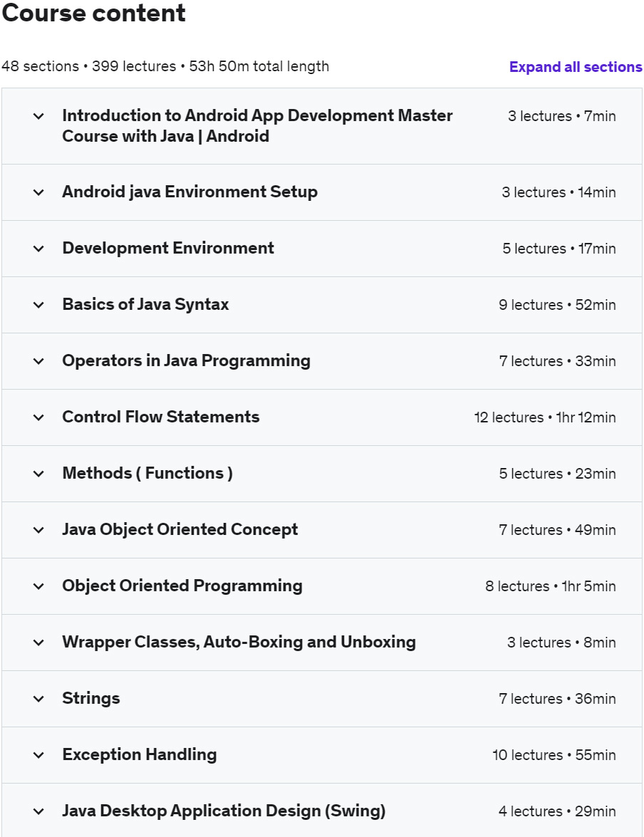Image resolution: width=644 pixels, height=837 pixels.
Task: Select the Object Oriented Programming section title
Action: (182, 586)
